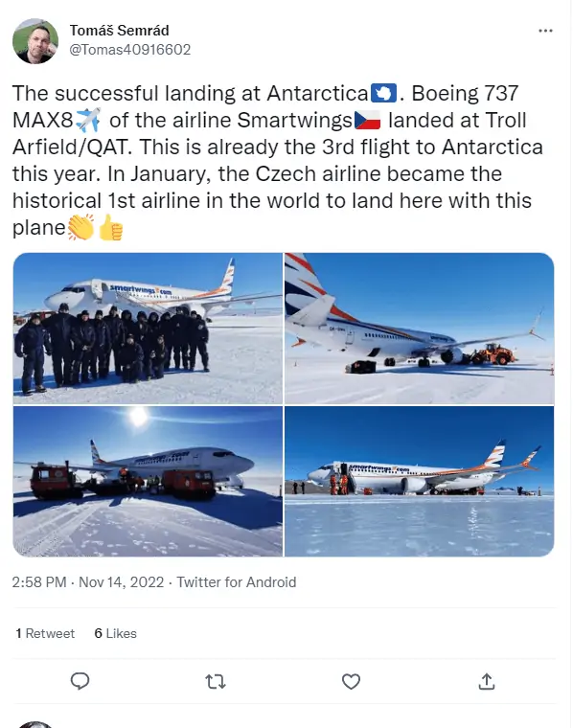
Task: View the 6 Likes list
Action: pos(116,633)
